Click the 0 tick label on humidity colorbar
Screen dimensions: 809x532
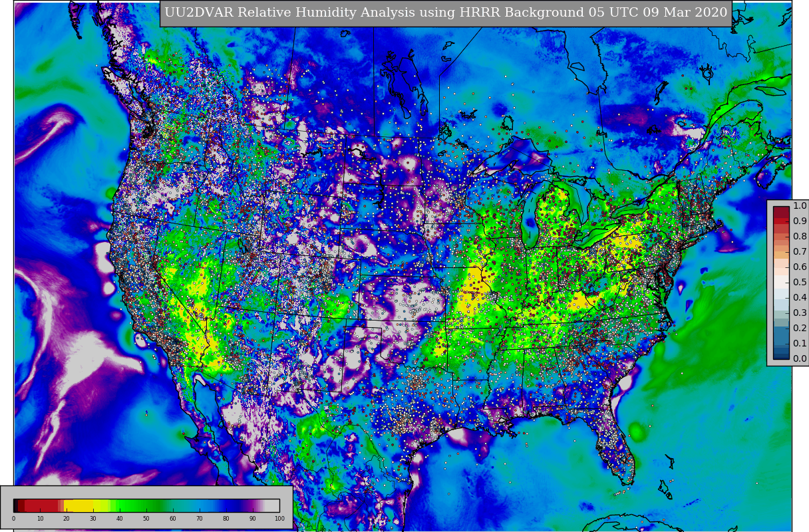(x=13, y=519)
